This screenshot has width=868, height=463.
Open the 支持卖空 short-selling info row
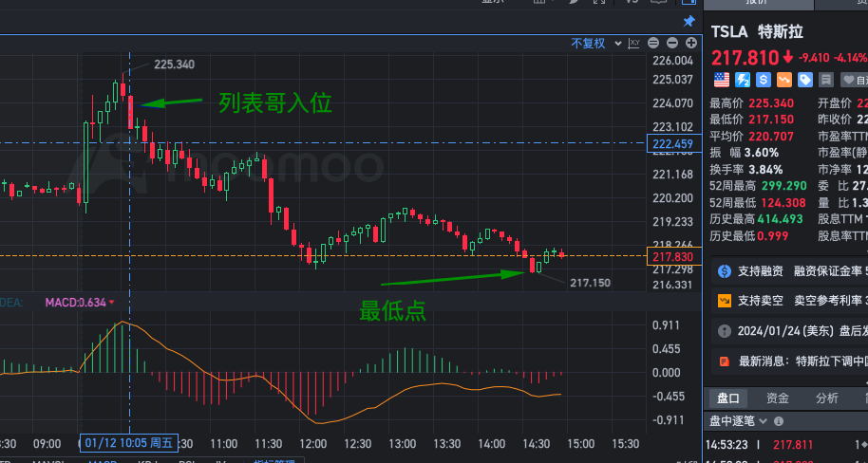point(789,301)
